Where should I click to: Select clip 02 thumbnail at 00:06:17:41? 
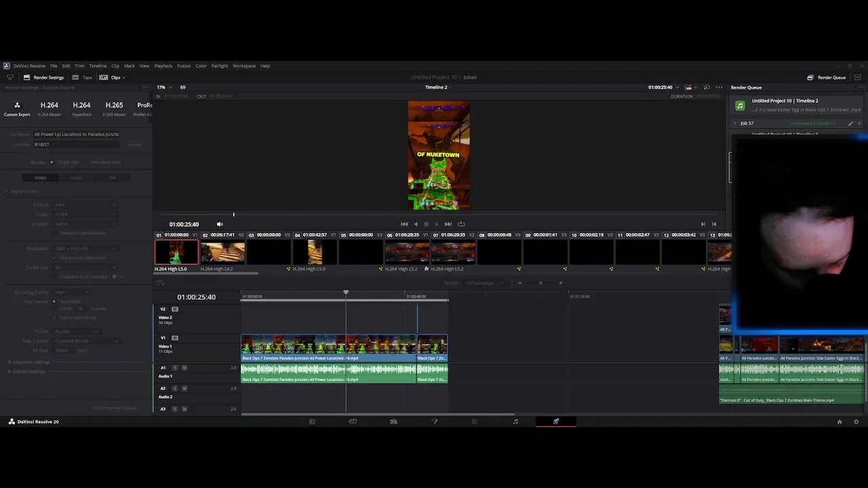(x=223, y=252)
